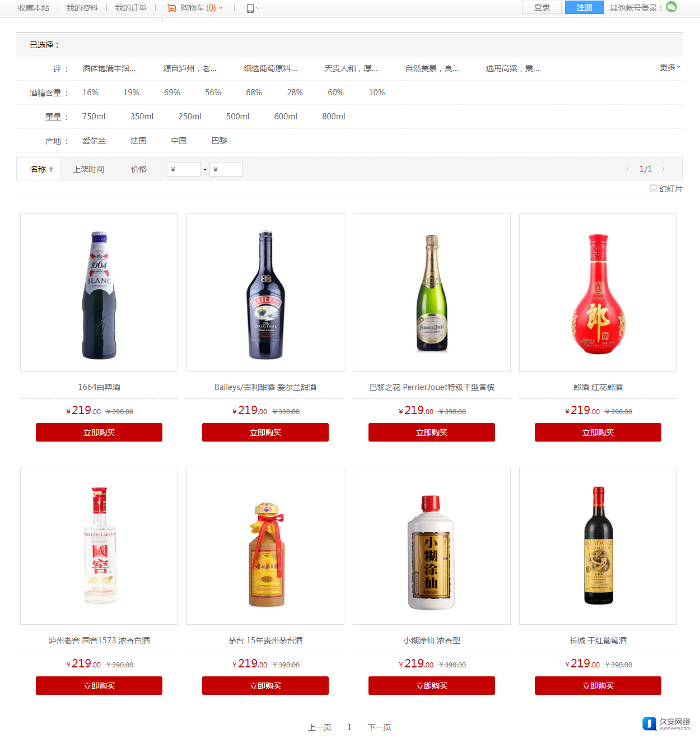700x738 pixels.
Task: Filter by 16% alcohol content
Action: [x=90, y=92]
